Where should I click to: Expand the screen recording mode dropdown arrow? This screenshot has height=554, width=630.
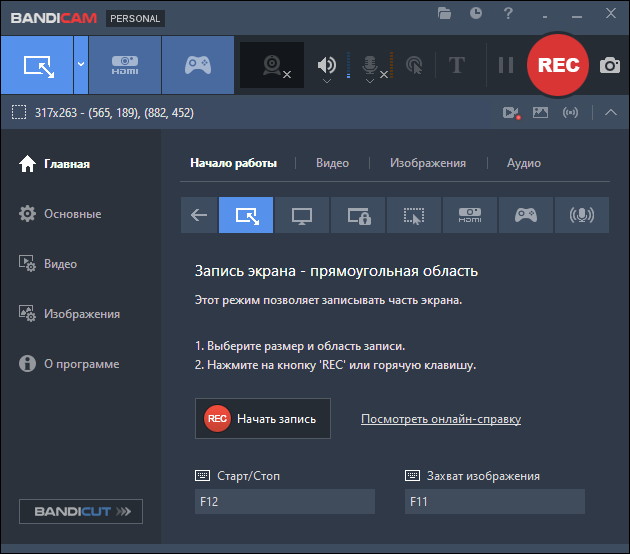(80, 65)
